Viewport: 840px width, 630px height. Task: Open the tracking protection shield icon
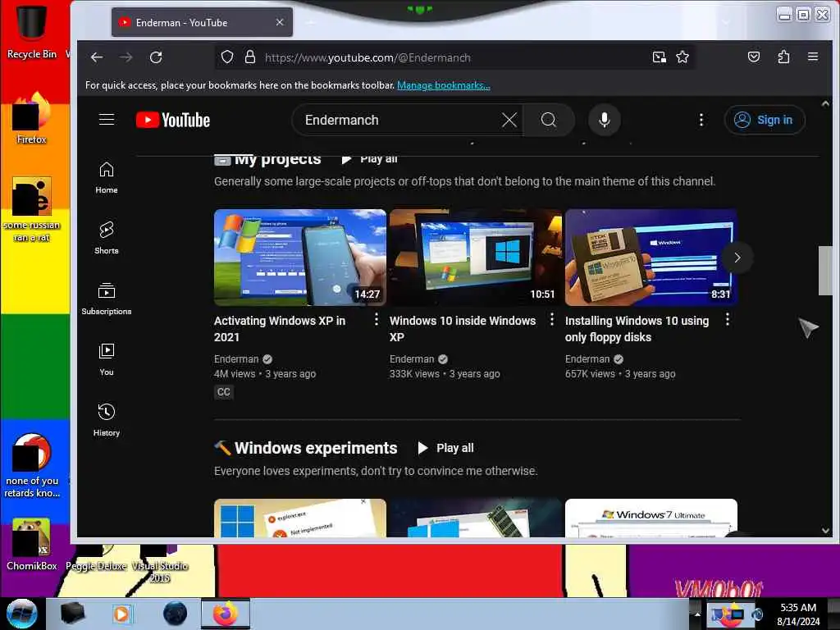[x=227, y=57]
